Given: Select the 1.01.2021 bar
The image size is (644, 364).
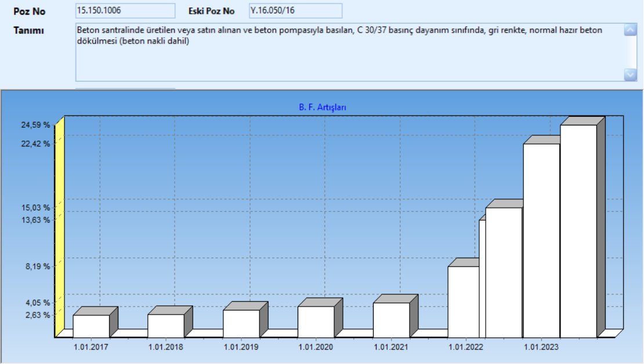Looking at the screenshot, I should pyautogui.click(x=392, y=320).
